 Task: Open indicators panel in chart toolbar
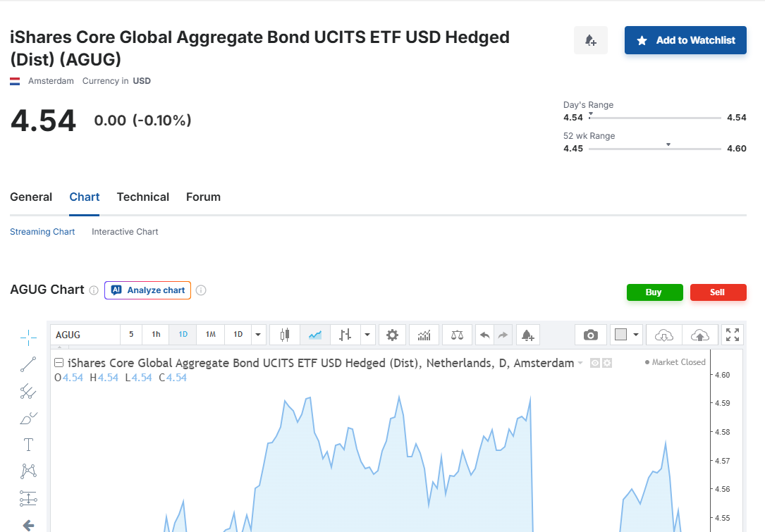pos(424,335)
